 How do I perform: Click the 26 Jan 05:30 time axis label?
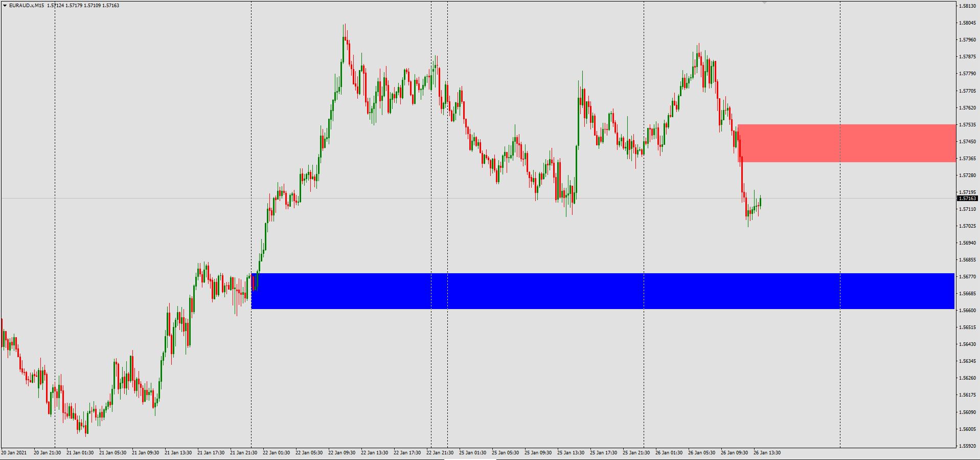(702, 453)
